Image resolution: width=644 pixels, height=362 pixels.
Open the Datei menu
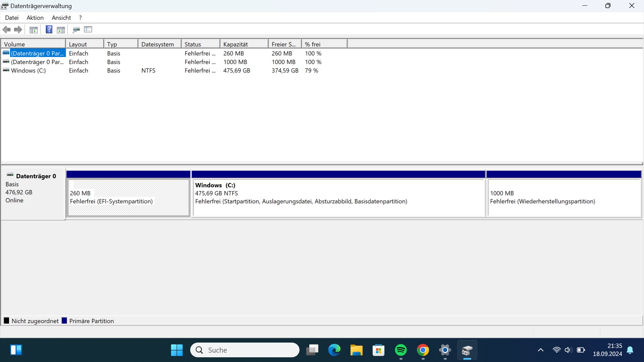pos(12,18)
